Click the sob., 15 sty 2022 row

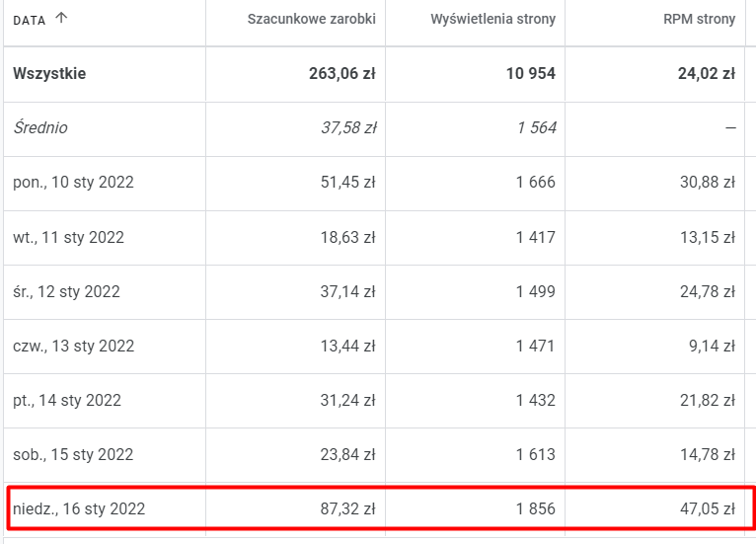[73, 454]
